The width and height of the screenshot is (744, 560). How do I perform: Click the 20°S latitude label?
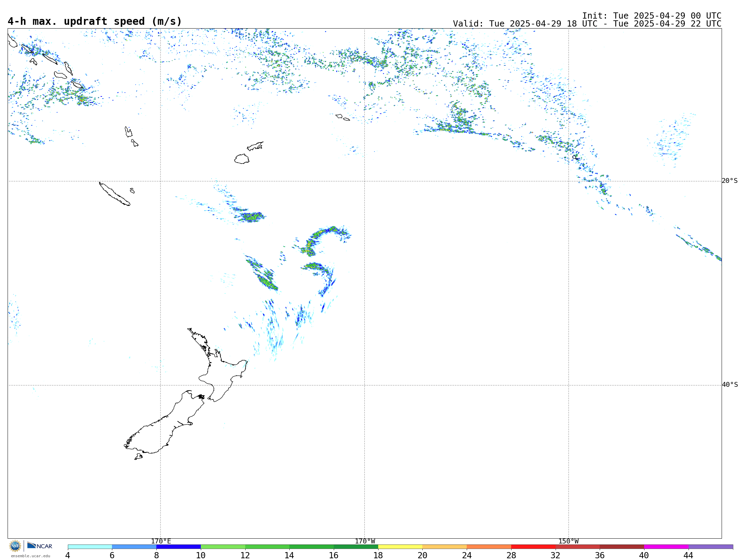730,181
